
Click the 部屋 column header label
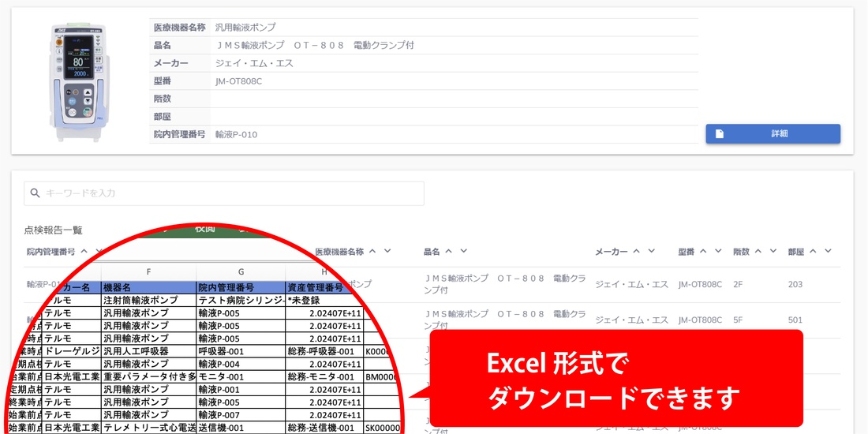point(796,251)
